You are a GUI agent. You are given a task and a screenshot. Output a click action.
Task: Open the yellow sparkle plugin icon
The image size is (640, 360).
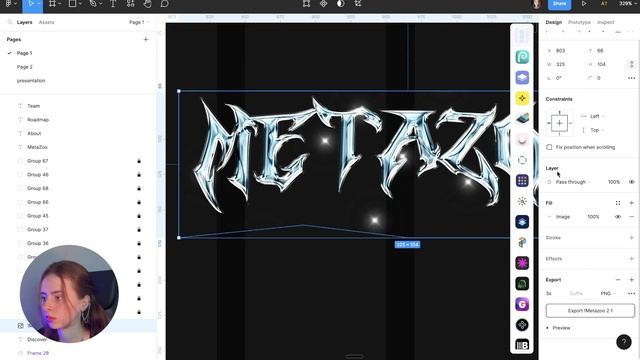tap(522, 98)
